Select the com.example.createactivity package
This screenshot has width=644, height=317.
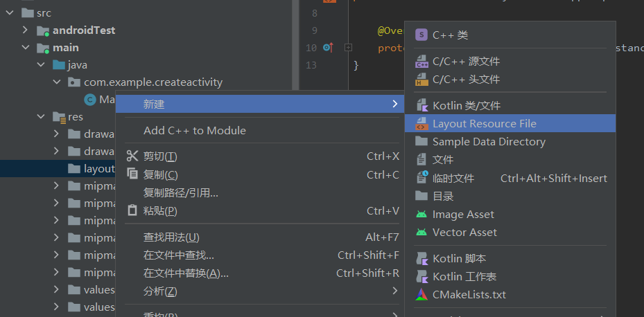pyautogui.click(x=153, y=82)
